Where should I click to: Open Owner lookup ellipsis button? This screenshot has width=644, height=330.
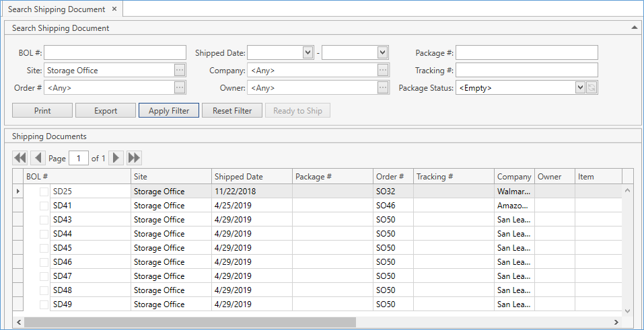pos(383,87)
